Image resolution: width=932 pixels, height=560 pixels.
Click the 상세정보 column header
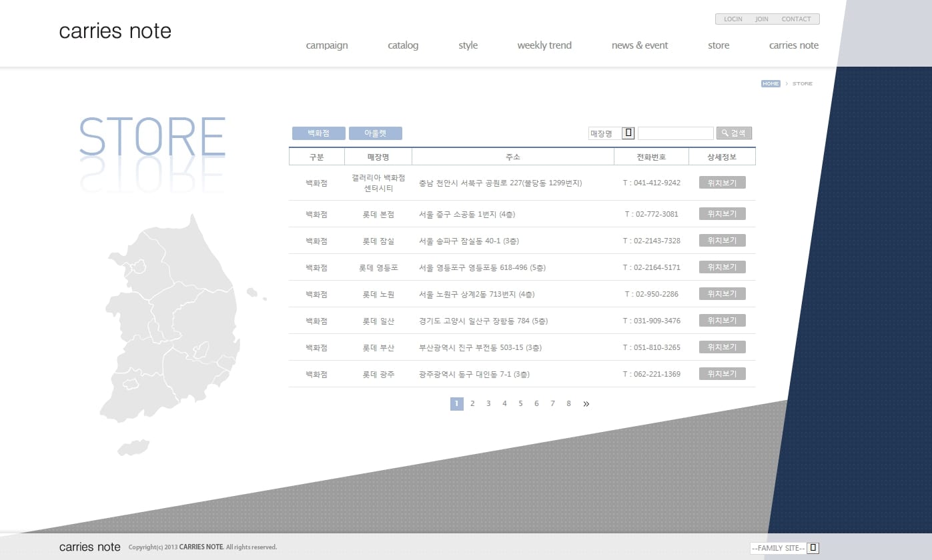pos(723,157)
